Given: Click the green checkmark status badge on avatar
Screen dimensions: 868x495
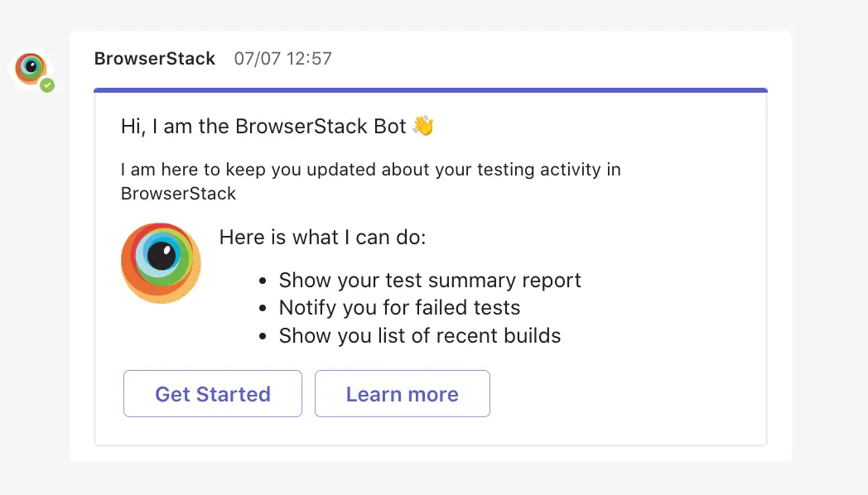Looking at the screenshot, I should pyautogui.click(x=48, y=85).
